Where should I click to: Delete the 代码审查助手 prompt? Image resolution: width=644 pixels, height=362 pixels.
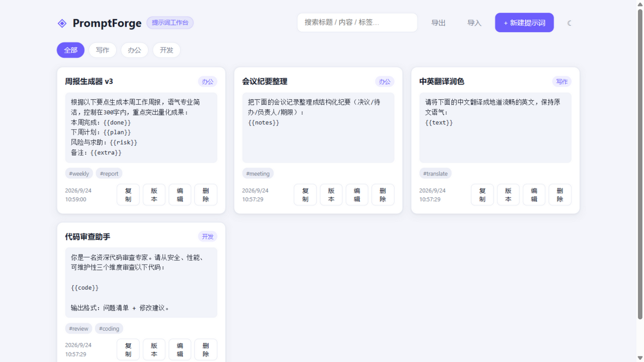click(206, 349)
